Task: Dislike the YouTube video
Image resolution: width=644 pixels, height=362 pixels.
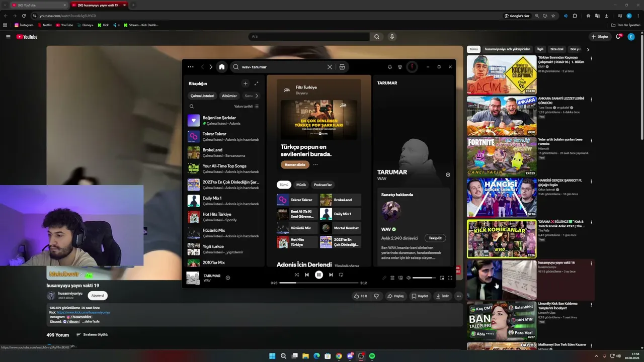Action: click(376, 296)
